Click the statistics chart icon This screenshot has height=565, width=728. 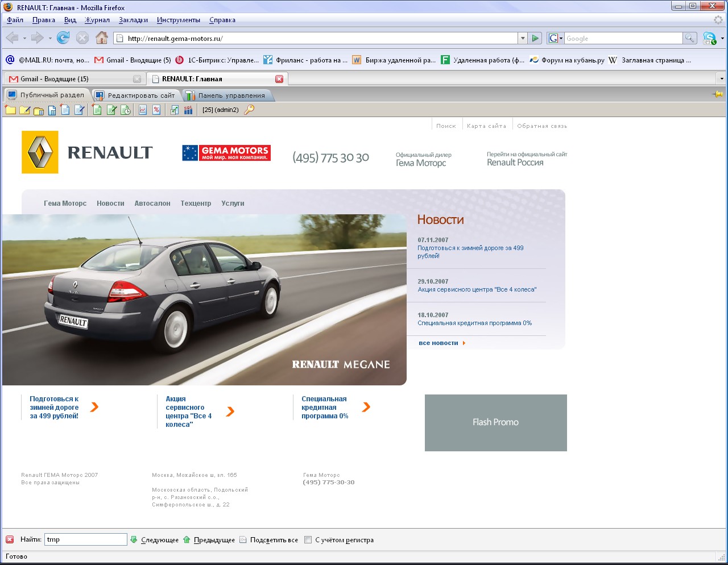click(143, 110)
